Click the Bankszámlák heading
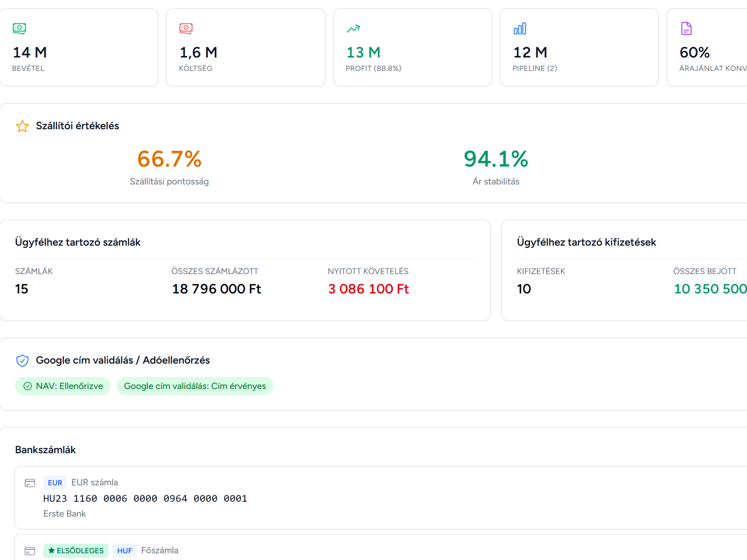This screenshot has width=747, height=560. point(45,450)
